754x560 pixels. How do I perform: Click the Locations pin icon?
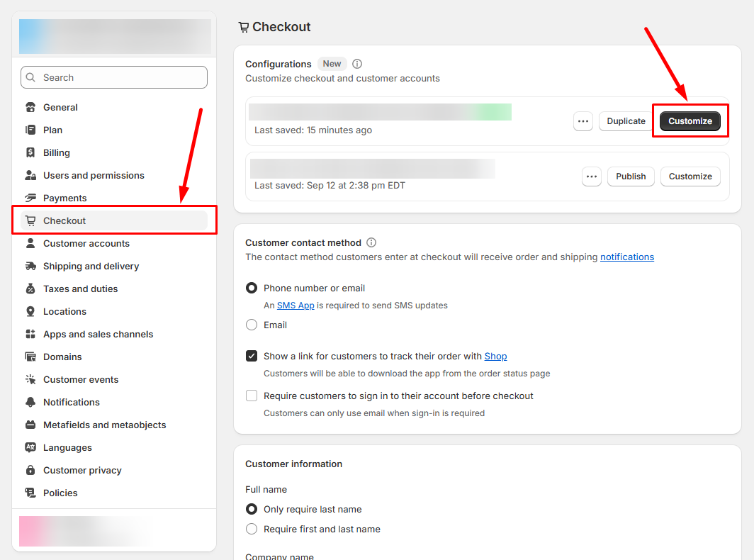[x=30, y=312]
